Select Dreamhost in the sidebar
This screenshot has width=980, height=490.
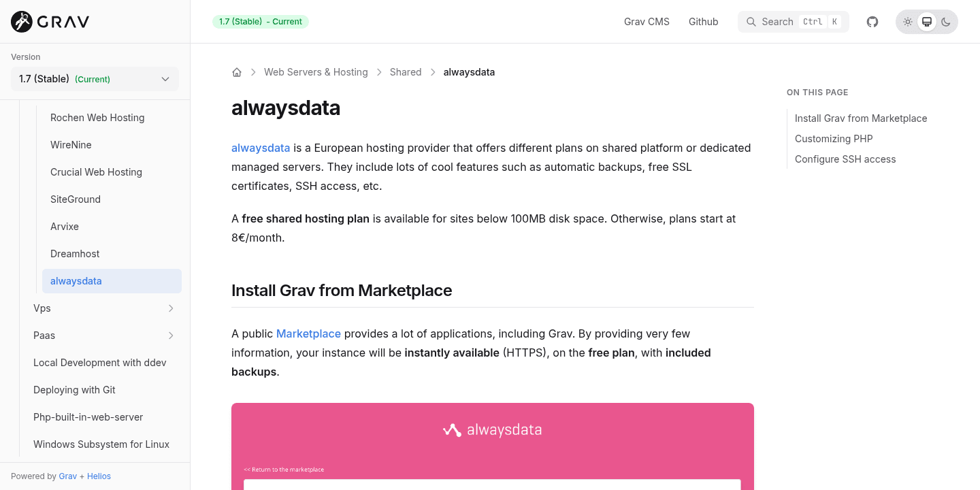[x=75, y=254]
